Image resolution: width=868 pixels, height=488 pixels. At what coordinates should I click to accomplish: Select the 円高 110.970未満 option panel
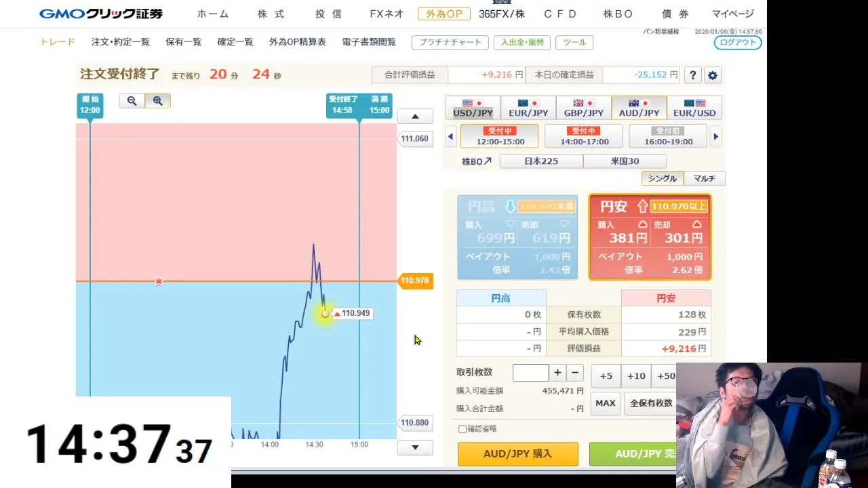coord(517,237)
